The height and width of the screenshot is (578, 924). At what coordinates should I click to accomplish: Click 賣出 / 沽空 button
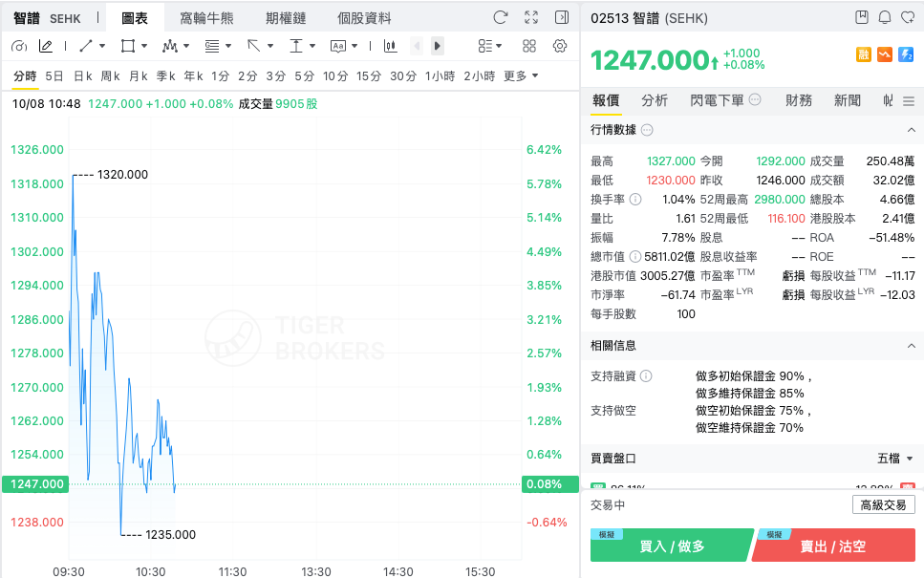tap(833, 545)
